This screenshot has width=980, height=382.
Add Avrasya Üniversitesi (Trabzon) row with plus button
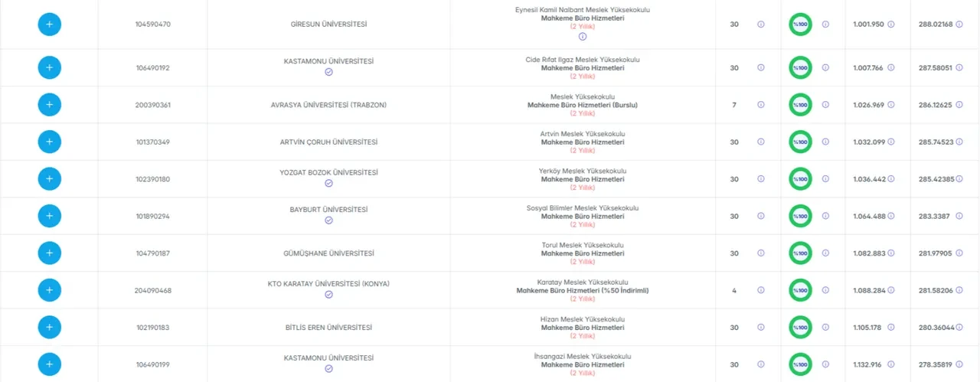click(49, 105)
